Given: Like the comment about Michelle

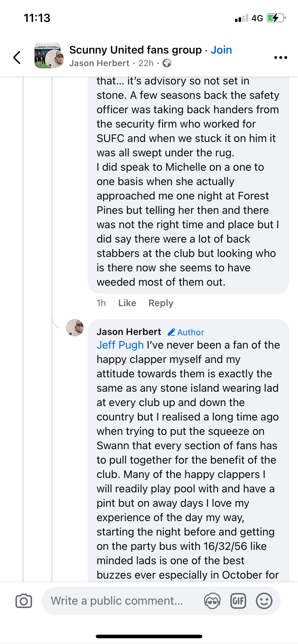Looking at the screenshot, I should click(127, 303).
